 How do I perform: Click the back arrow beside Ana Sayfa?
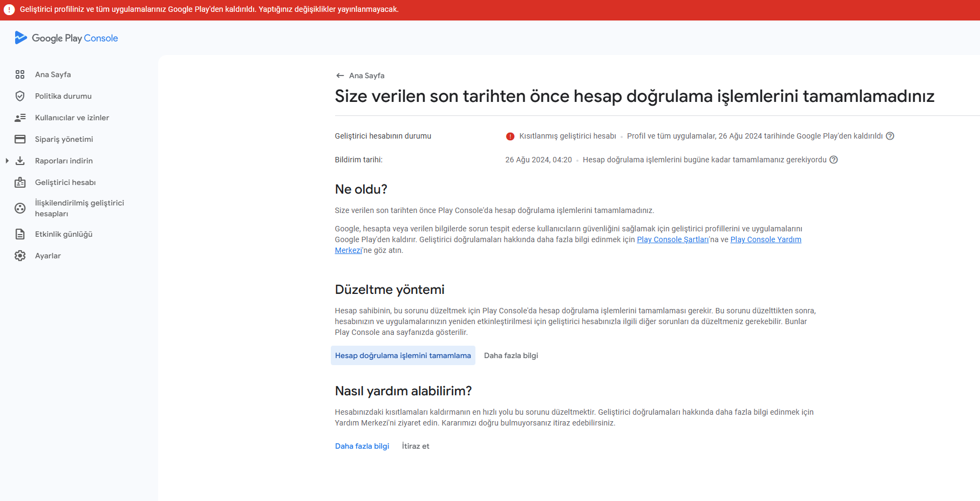coord(340,76)
